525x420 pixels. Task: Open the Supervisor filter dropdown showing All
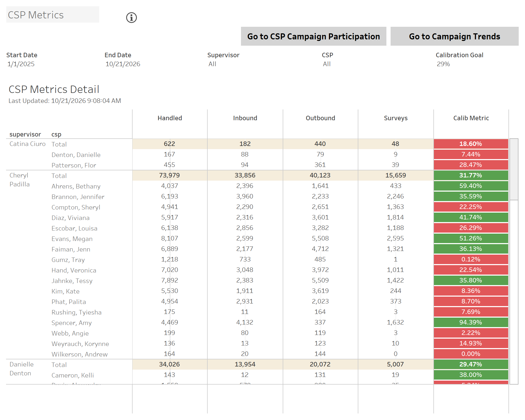pos(212,64)
